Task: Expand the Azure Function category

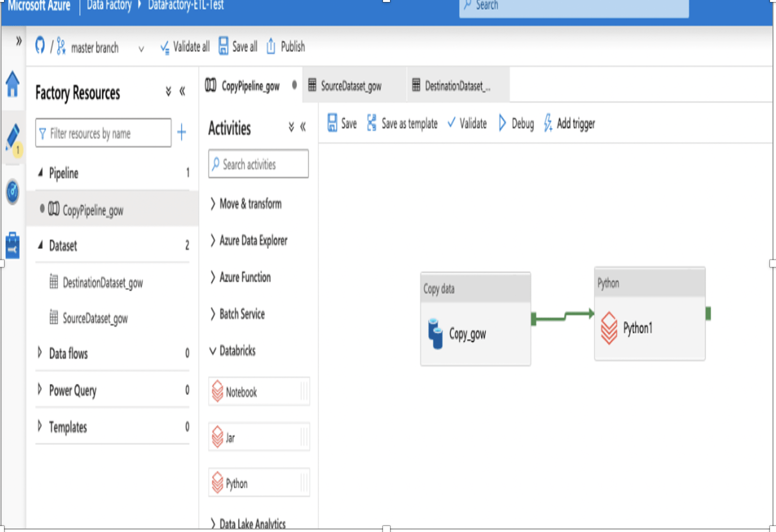Action: (x=240, y=277)
